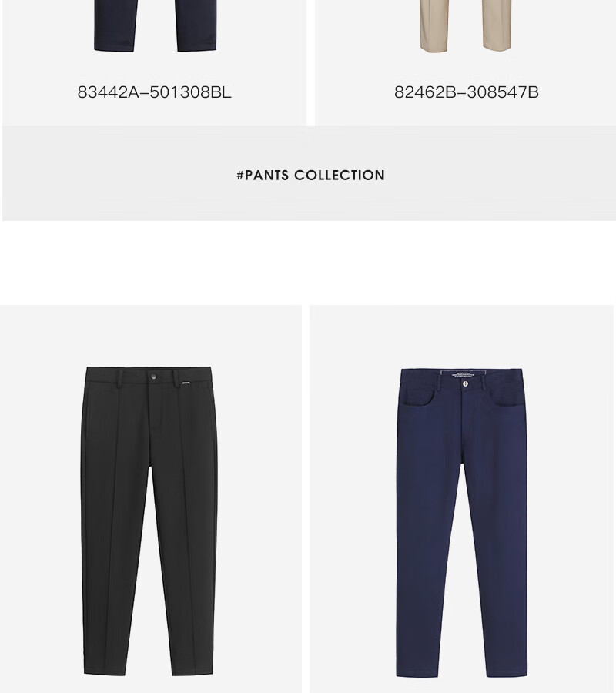This screenshot has height=693, width=616.
Task: Click the dark navy pants image at top
Action: point(155,25)
